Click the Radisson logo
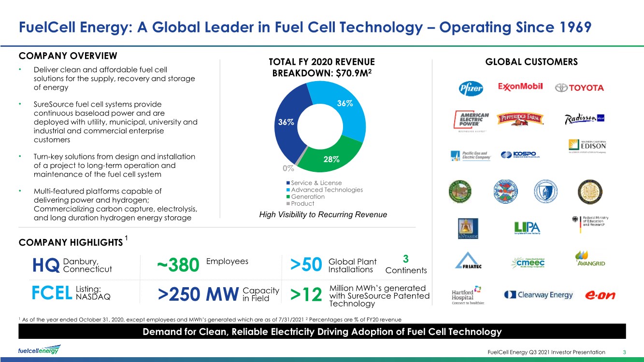The image size is (644, 362). point(585,118)
